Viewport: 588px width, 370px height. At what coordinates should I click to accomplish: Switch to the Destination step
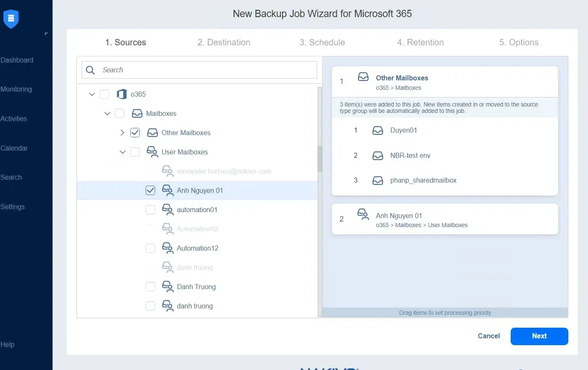pyautogui.click(x=223, y=42)
